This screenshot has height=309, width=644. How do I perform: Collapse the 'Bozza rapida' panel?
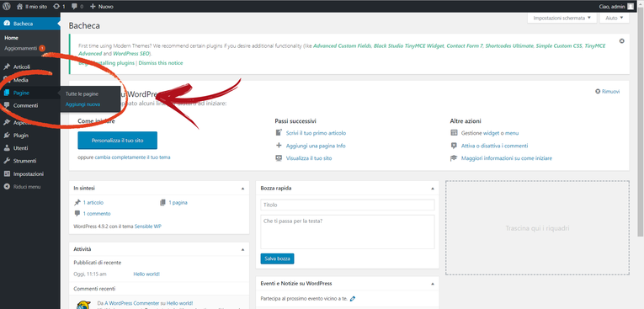coord(433,189)
